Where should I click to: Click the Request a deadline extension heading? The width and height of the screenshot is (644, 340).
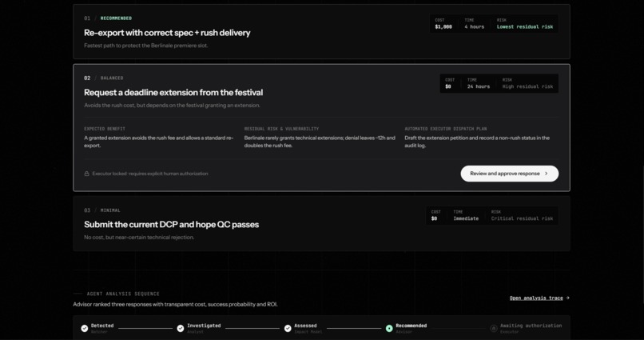[x=173, y=93]
